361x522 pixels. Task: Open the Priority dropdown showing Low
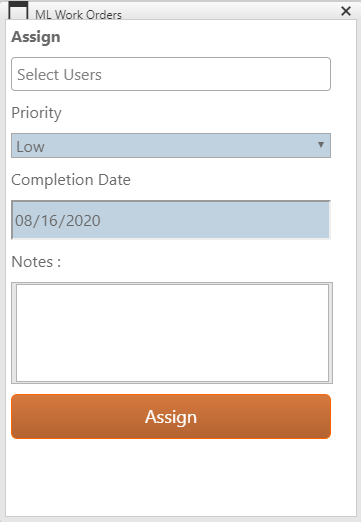click(x=171, y=146)
